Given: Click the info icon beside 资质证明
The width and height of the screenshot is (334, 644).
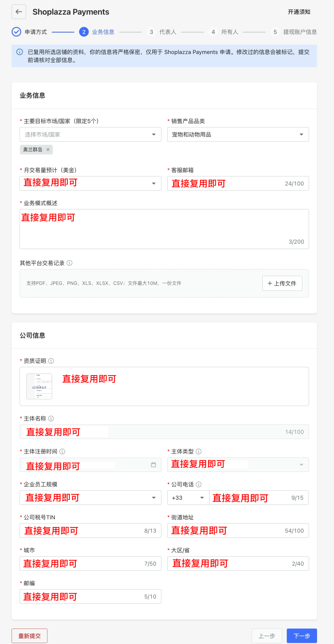Looking at the screenshot, I should [x=51, y=361].
